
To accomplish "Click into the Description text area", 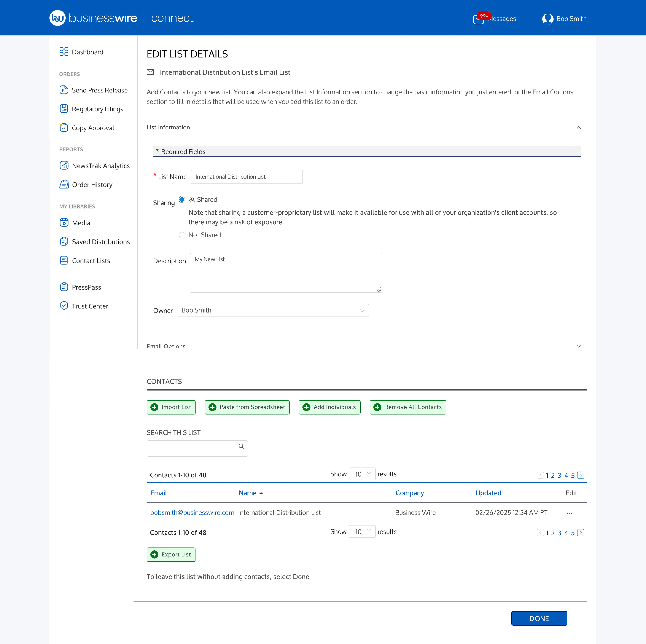I will 286,273.
